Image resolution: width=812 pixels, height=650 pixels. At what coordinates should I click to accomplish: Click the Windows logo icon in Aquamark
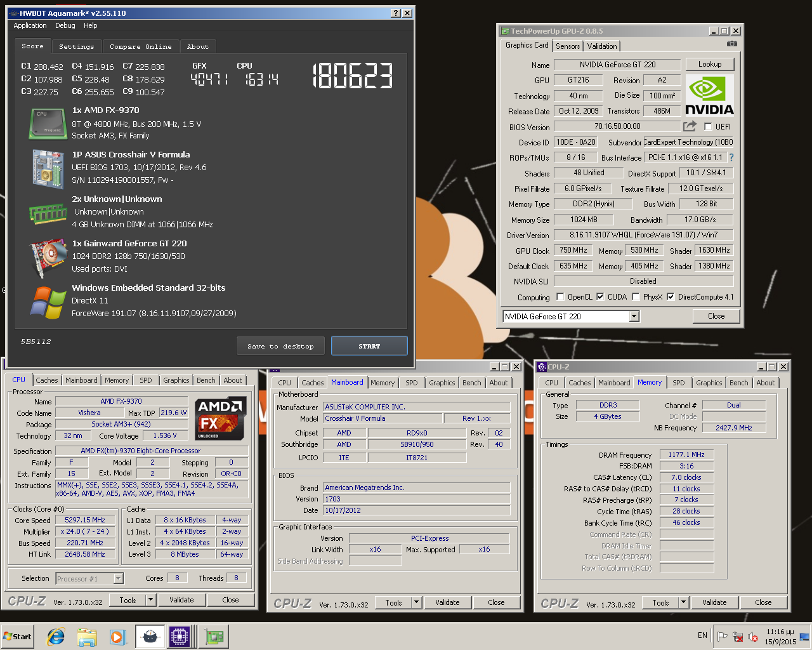48,302
